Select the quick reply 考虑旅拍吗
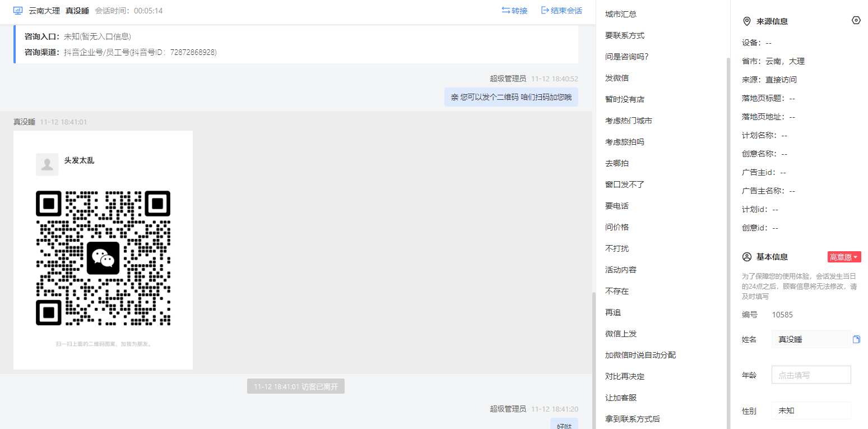 (625, 142)
